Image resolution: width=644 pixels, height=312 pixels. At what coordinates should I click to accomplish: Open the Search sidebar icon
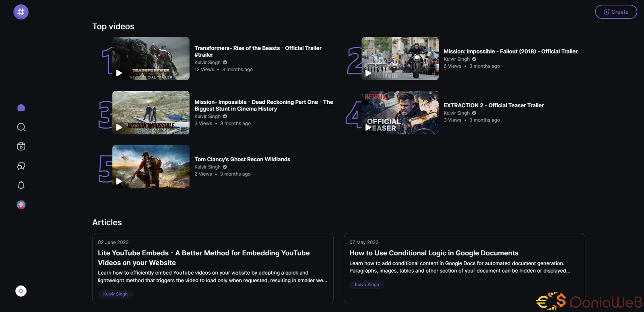click(x=21, y=127)
